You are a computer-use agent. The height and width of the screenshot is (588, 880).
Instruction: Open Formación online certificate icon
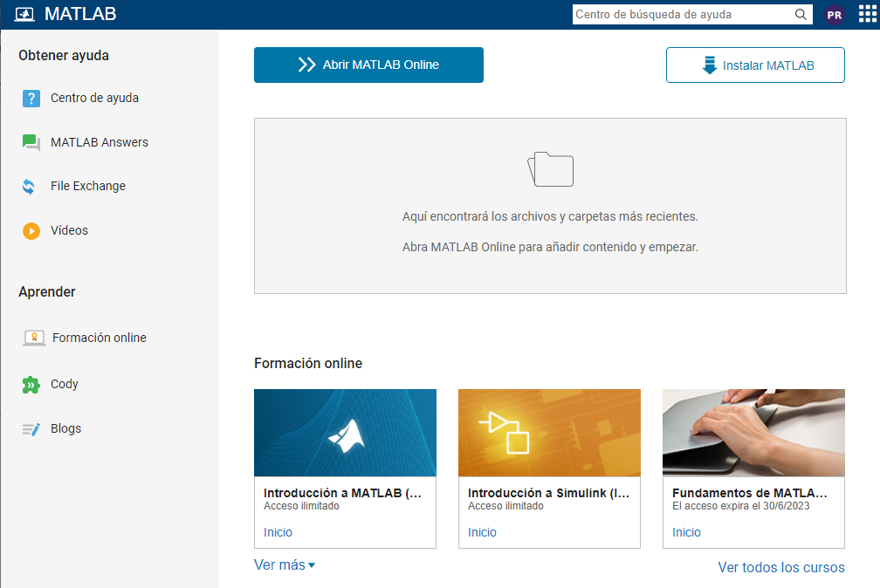tap(33, 338)
